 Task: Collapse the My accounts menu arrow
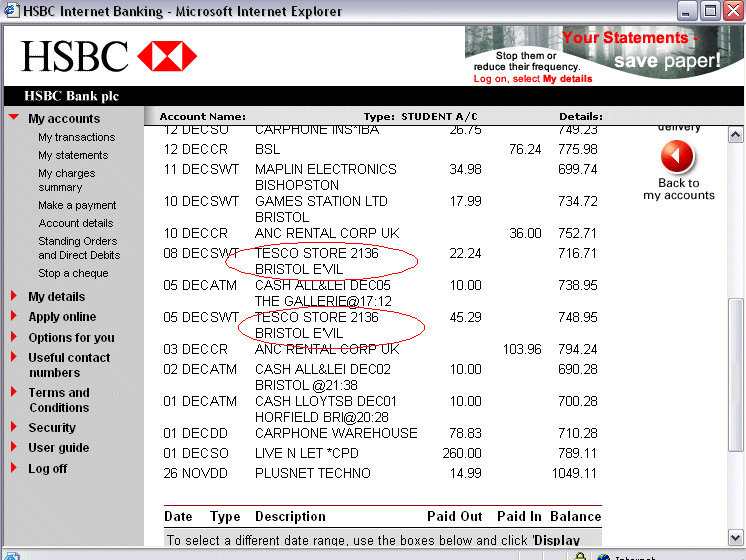14,117
